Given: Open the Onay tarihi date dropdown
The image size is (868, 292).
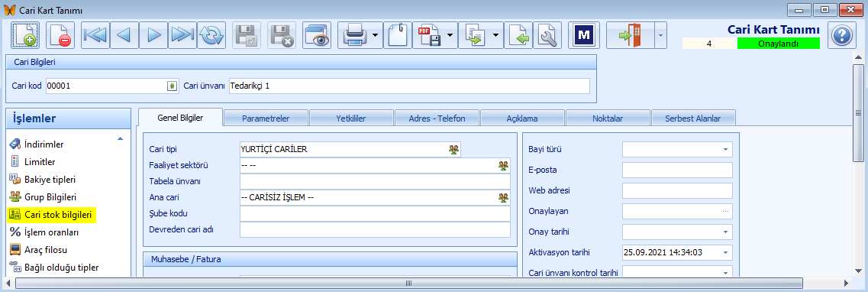Looking at the screenshot, I should point(725,232).
